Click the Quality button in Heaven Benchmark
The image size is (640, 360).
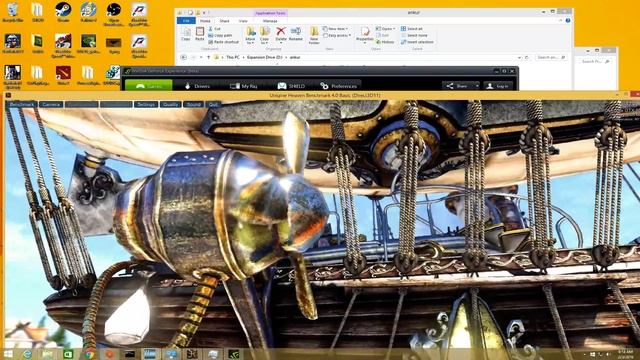pyautogui.click(x=170, y=104)
